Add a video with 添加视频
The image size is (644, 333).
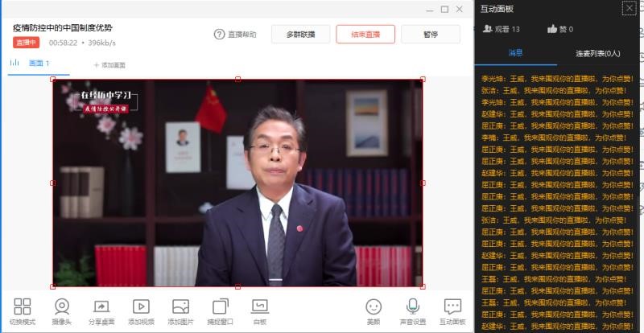coord(140,307)
